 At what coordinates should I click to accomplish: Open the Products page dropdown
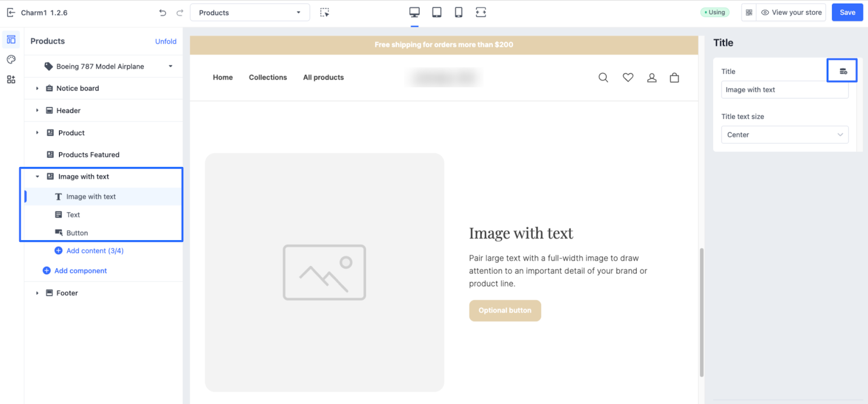pos(250,12)
